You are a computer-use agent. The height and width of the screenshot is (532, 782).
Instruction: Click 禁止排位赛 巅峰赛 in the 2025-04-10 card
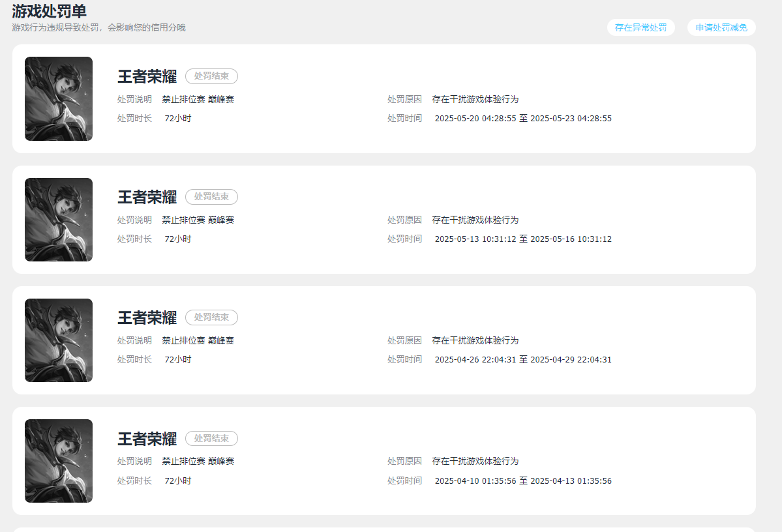click(x=198, y=461)
